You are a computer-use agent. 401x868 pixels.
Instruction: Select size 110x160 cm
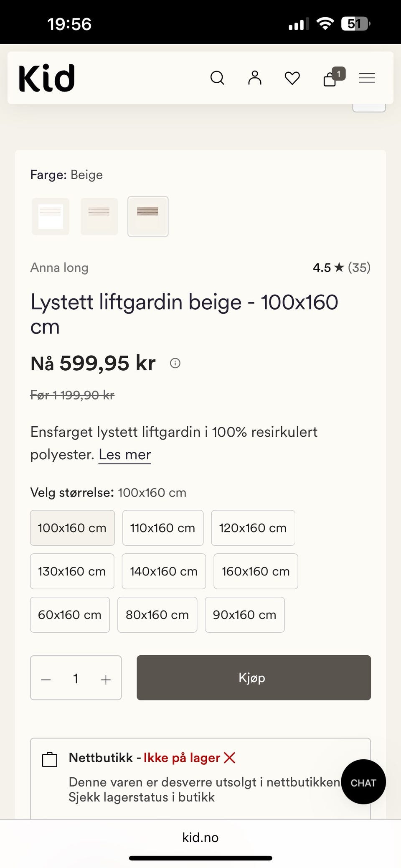pos(163,528)
